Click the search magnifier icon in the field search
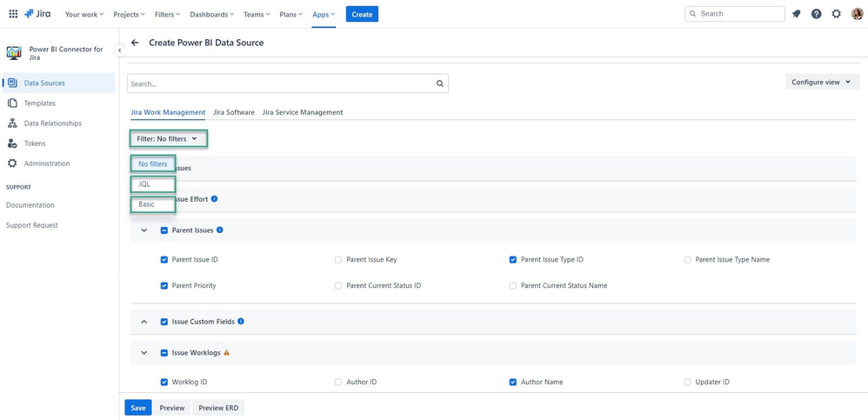The height and width of the screenshot is (420, 868). pos(439,84)
